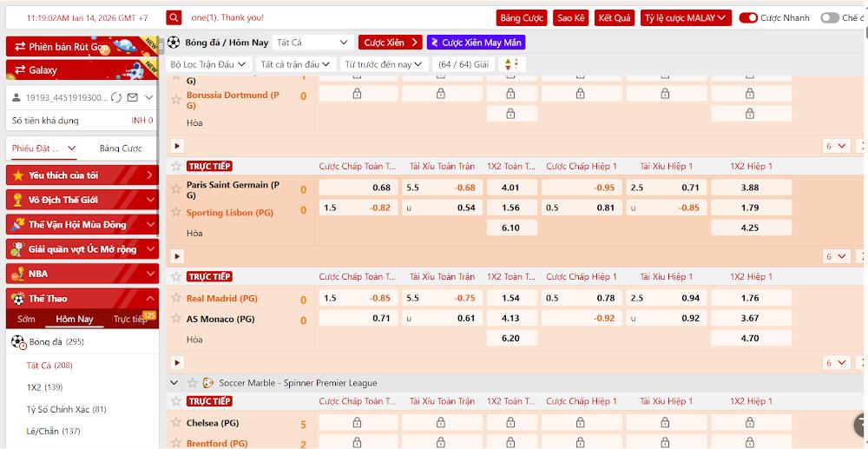Favorite AS Monaco with star icon
Screen dimensions: 868x449
click(176, 319)
